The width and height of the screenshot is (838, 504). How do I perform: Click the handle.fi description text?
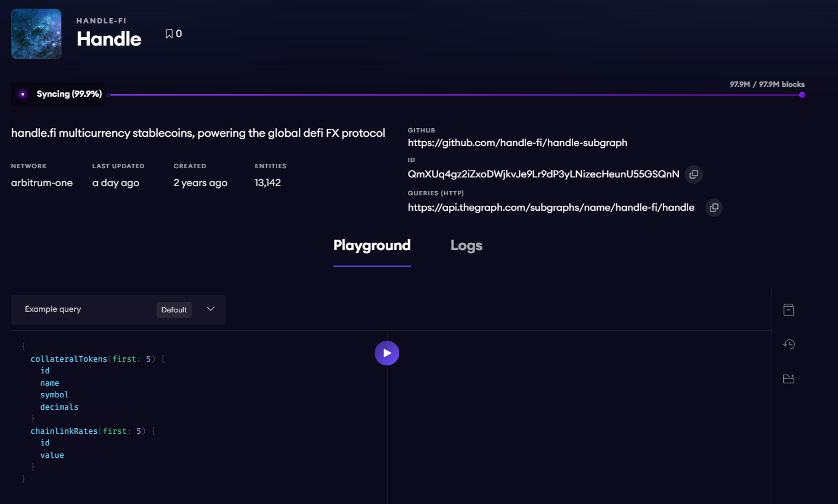pyautogui.click(x=198, y=133)
